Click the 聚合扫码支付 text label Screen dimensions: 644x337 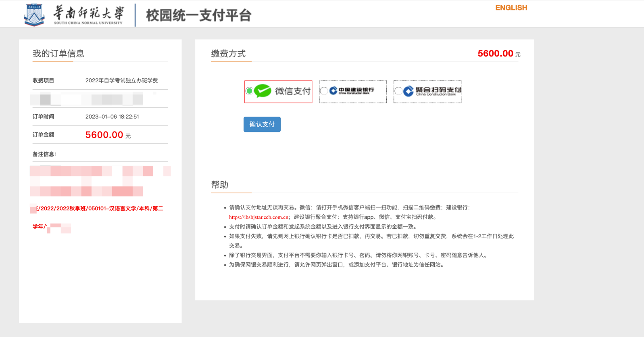coord(438,90)
